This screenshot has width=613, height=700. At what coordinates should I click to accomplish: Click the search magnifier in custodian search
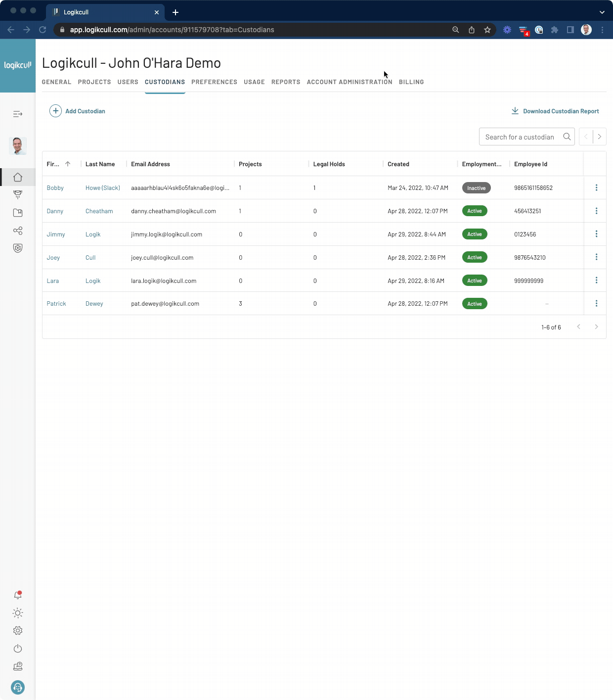567,137
